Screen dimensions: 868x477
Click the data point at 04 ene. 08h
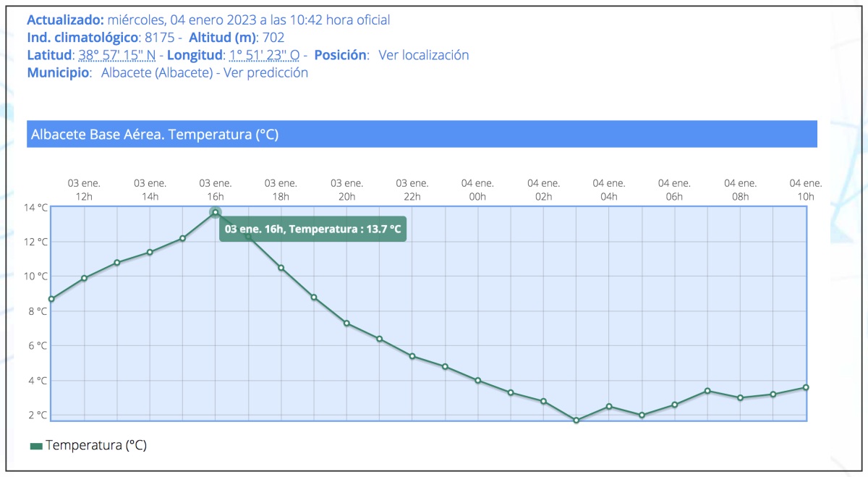tap(740, 397)
